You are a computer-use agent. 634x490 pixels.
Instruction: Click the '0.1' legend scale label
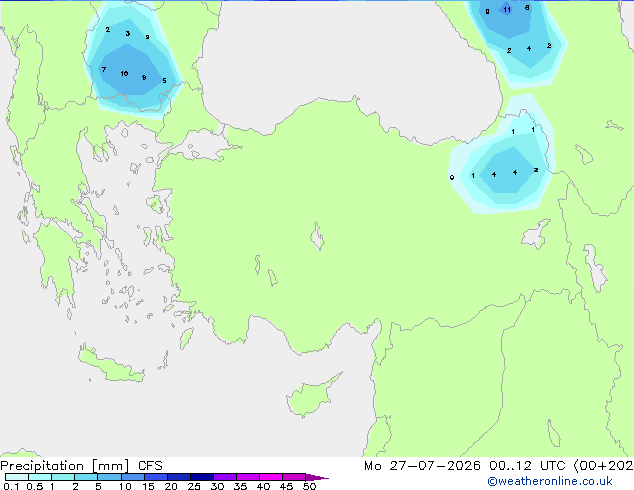11,486
